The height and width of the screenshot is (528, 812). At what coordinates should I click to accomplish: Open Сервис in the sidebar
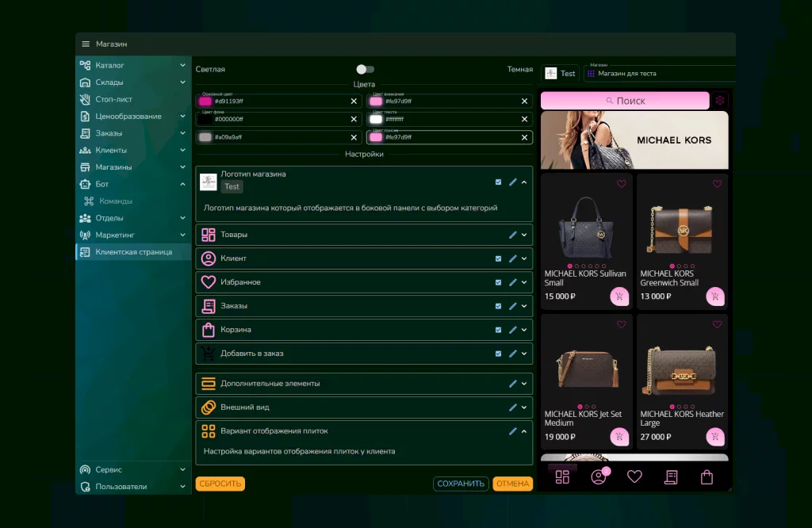133,470
